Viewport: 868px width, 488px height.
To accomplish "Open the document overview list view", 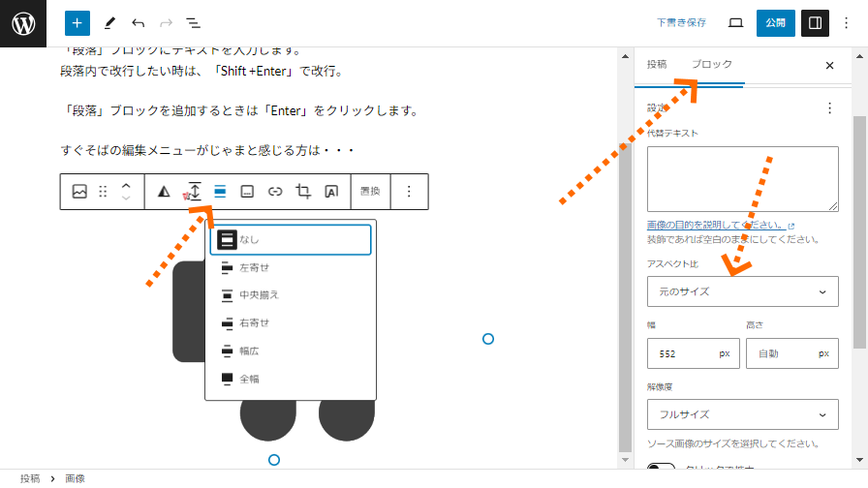I will coord(194,22).
